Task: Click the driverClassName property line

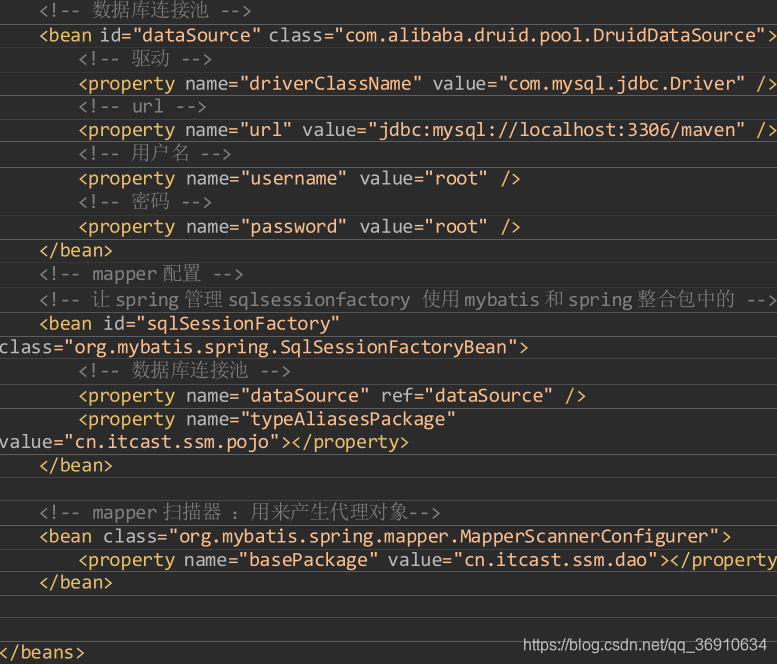Action: [x=428, y=84]
